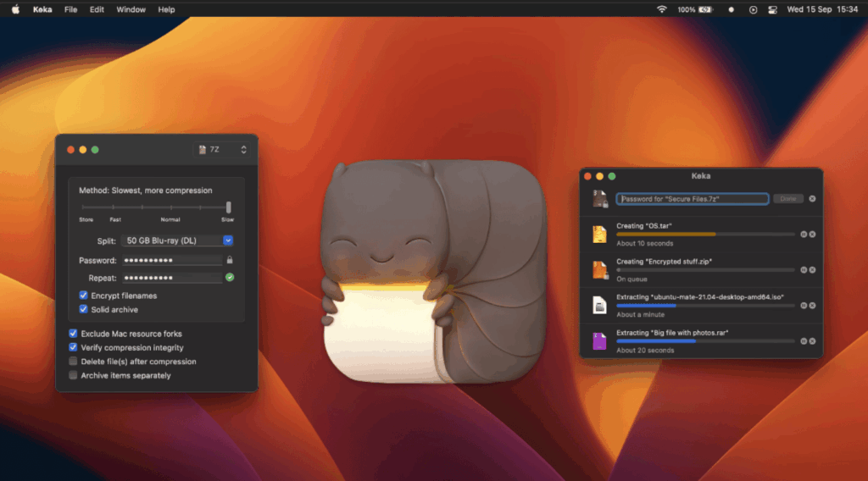Viewport: 868px width, 481px height.
Task: Open the 7Z format selector
Action: (x=222, y=150)
